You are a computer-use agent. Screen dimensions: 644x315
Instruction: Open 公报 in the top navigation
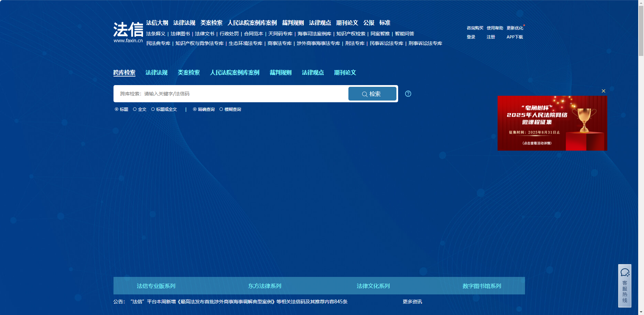point(369,23)
